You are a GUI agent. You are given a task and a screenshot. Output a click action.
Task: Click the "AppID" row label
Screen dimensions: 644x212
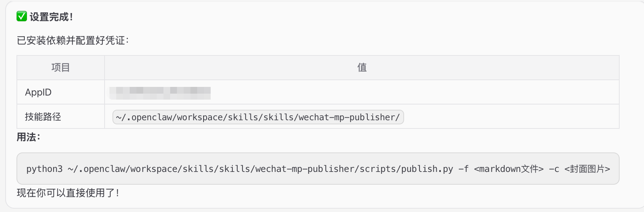click(x=38, y=92)
